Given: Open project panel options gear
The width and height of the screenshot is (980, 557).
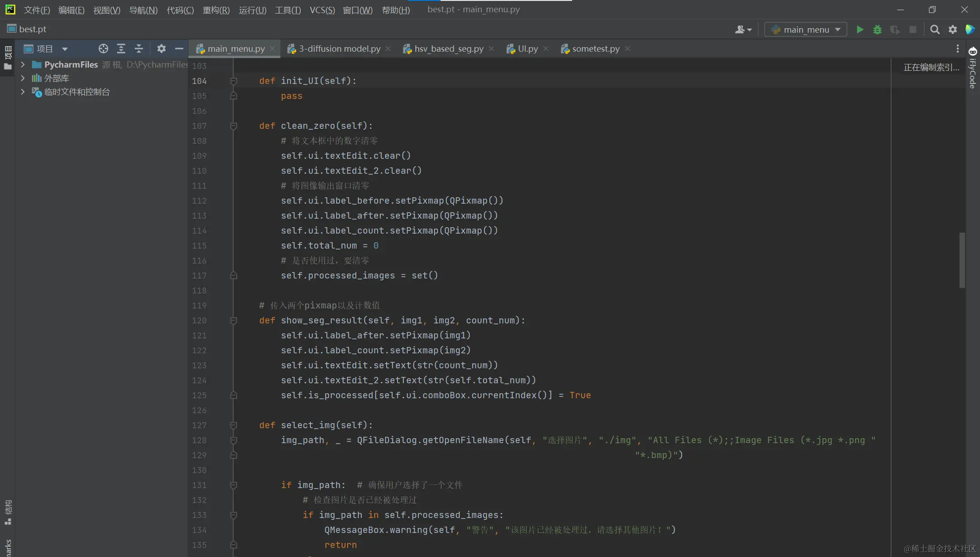Looking at the screenshot, I should pos(161,49).
